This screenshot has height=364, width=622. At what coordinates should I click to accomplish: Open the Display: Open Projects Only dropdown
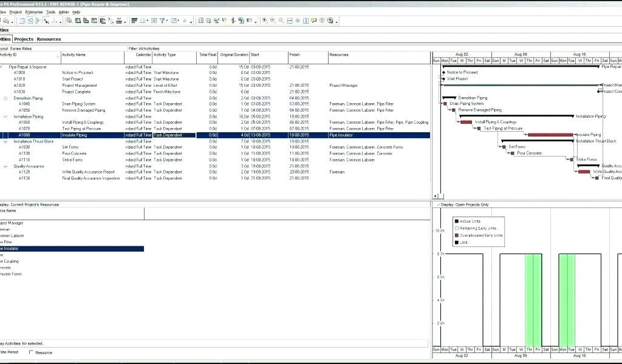click(438, 204)
